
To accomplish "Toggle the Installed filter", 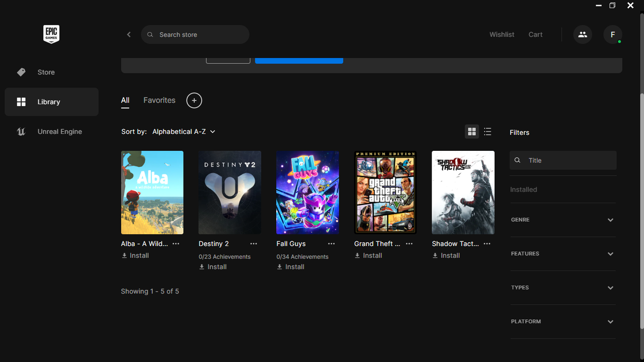I will 524,190.
